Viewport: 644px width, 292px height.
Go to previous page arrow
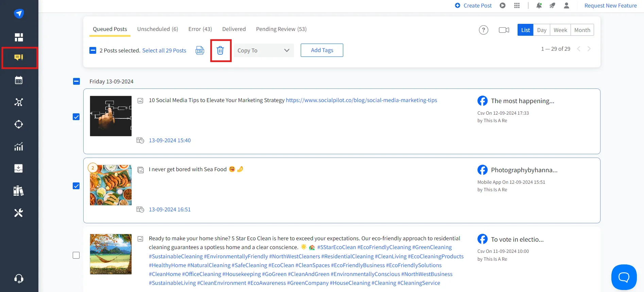tap(579, 49)
